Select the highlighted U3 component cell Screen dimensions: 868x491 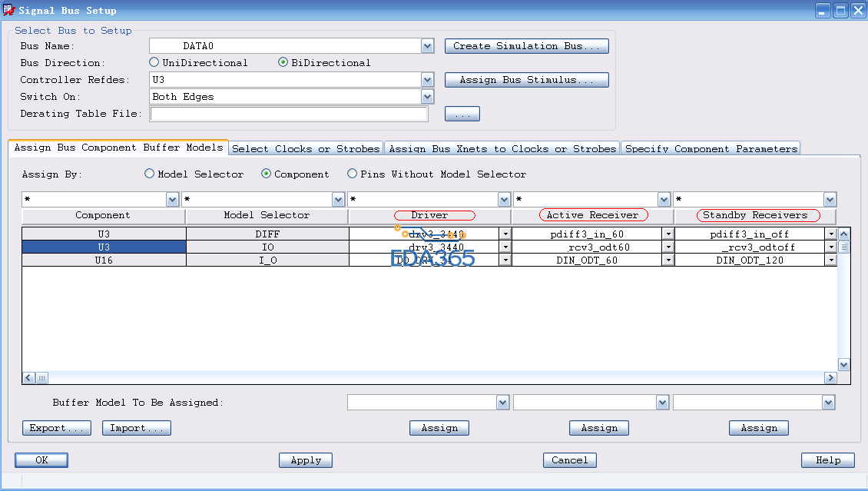(x=104, y=247)
